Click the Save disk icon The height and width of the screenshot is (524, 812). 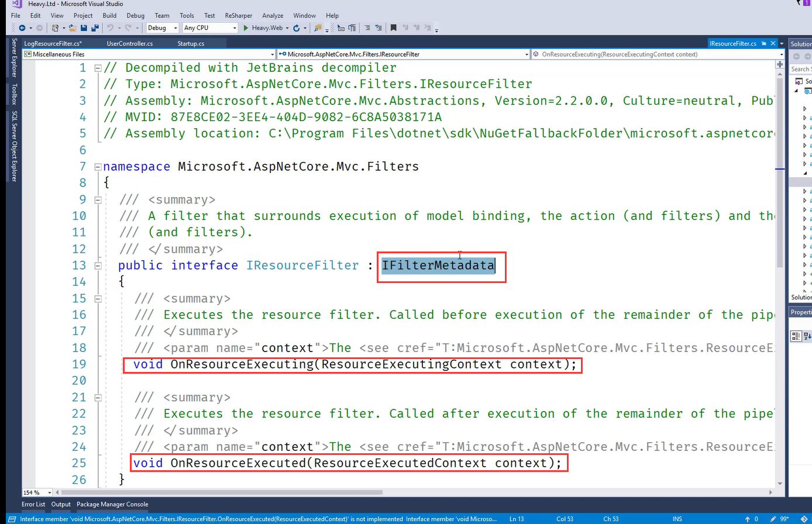coord(84,27)
